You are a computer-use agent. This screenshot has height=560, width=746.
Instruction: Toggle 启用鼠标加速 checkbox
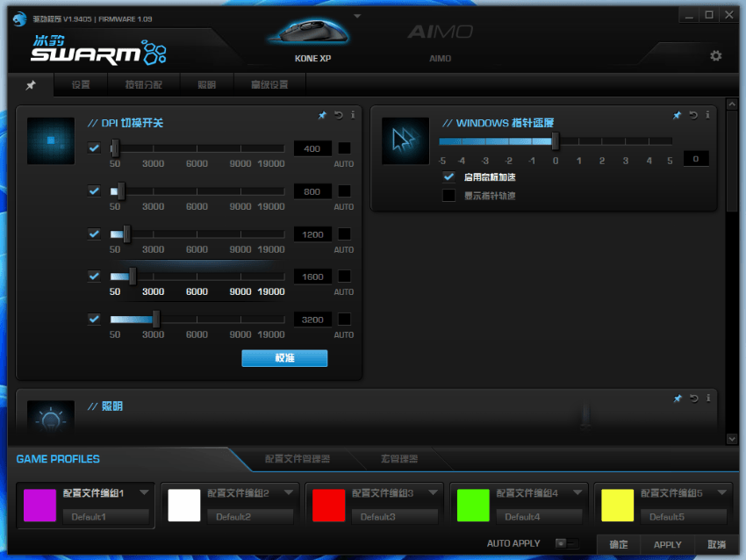coord(448,177)
